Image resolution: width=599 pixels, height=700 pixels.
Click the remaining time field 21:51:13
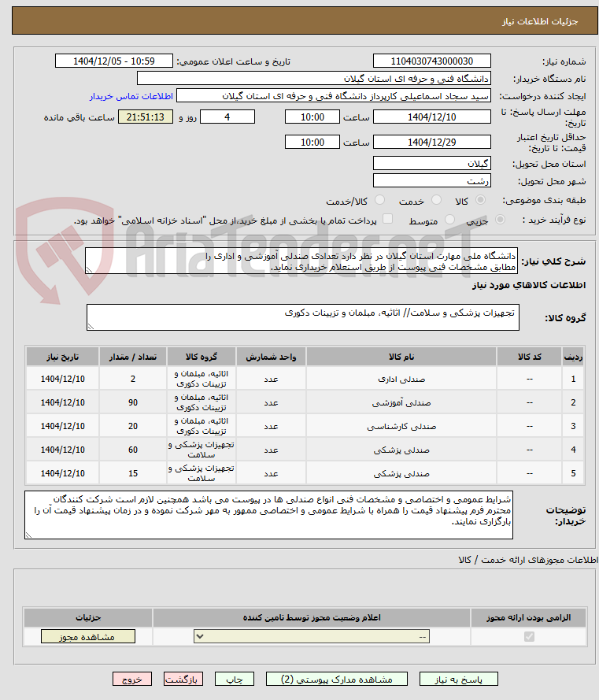145,117
